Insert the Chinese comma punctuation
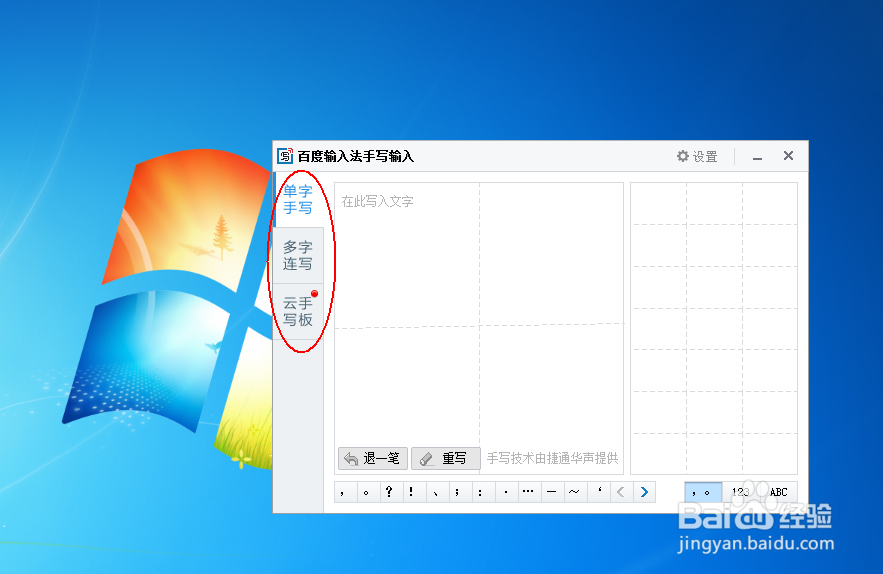The image size is (883, 574). [345, 492]
